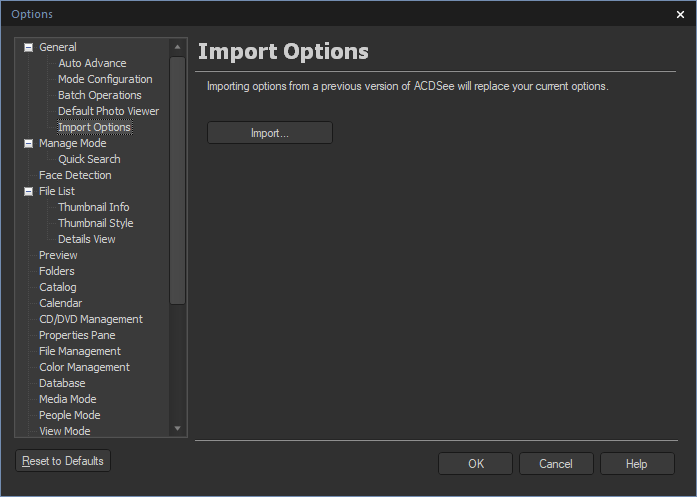Open View Mode settings
697x497 pixels.
coord(65,431)
